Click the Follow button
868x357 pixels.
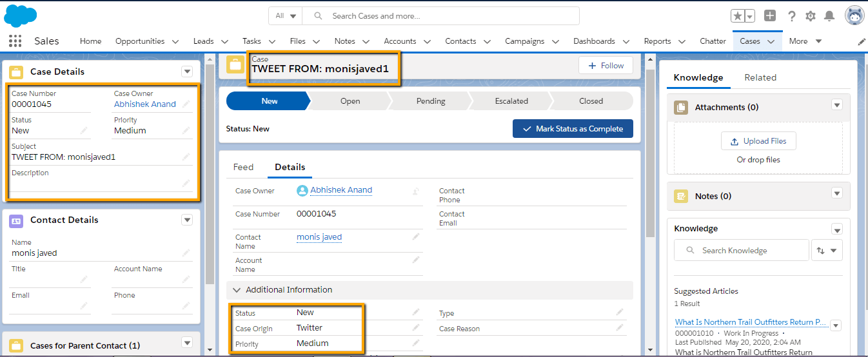[606, 66]
